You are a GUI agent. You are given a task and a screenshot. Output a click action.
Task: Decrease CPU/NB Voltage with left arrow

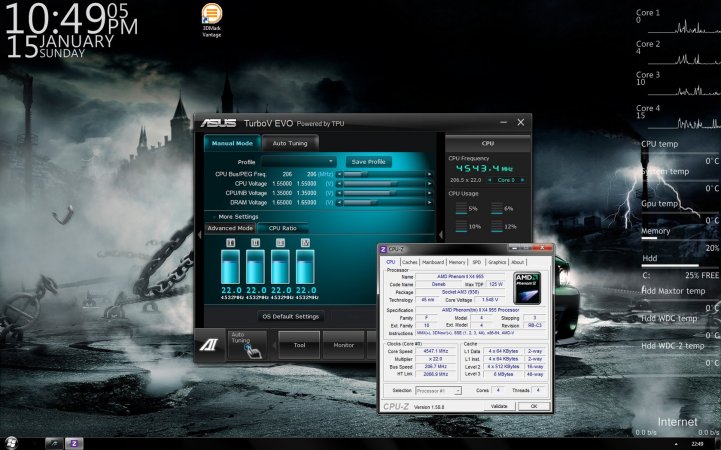point(339,193)
